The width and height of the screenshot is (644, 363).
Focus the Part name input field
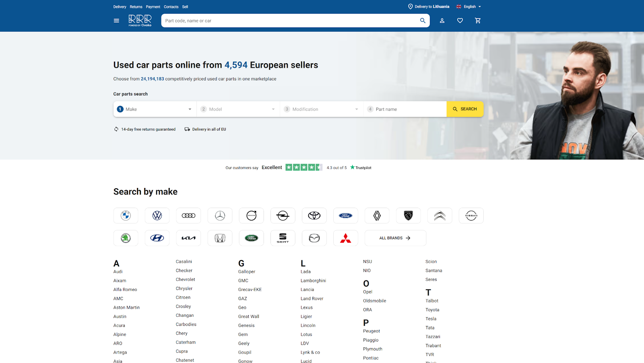405,109
